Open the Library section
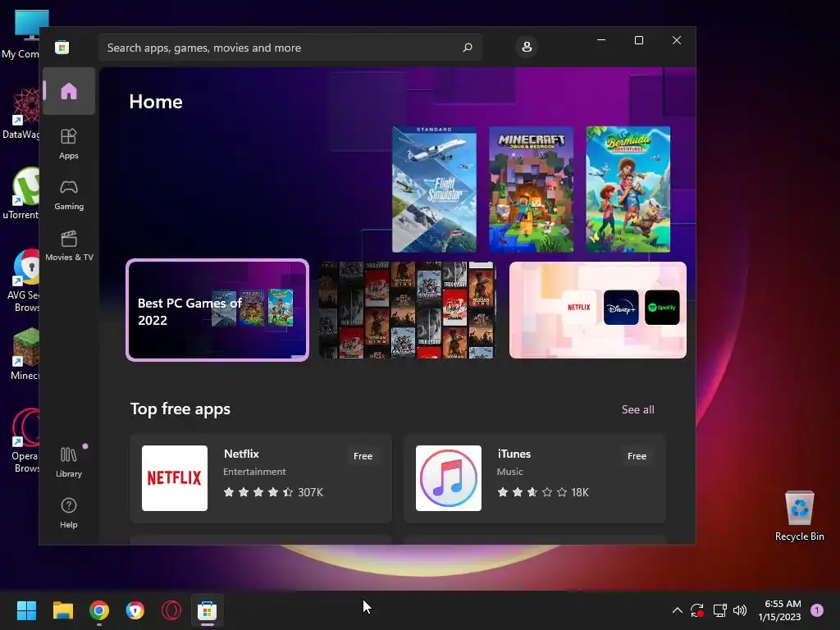Screen dimensions: 840x630 click(x=69, y=463)
